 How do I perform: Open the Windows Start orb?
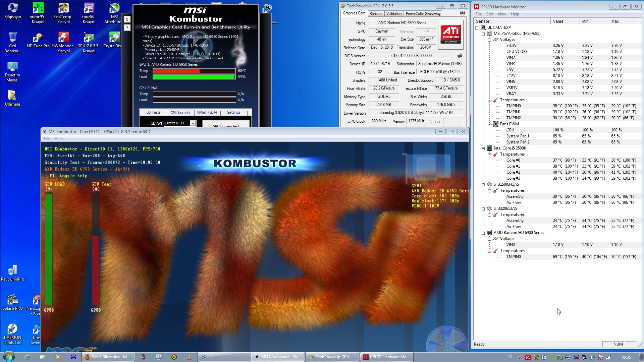(8, 357)
